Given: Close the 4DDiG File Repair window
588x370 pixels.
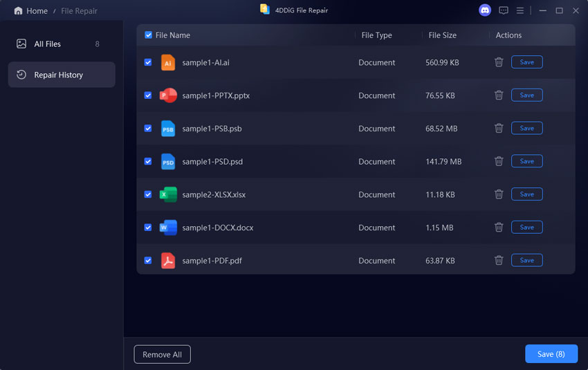Looking at the screenshot, I should [576, 10].
